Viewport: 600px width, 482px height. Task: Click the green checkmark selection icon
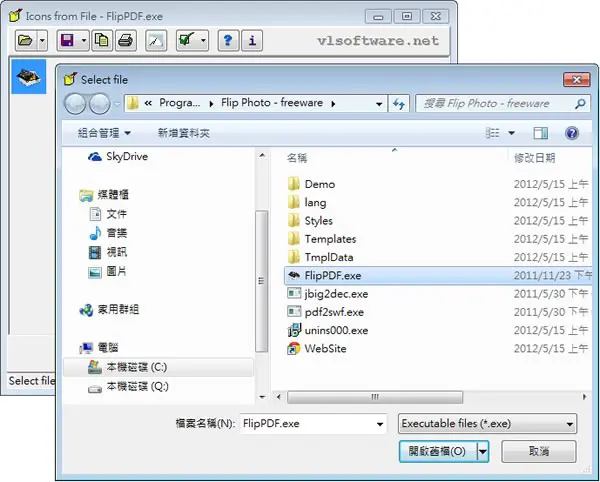pos(187,40)
